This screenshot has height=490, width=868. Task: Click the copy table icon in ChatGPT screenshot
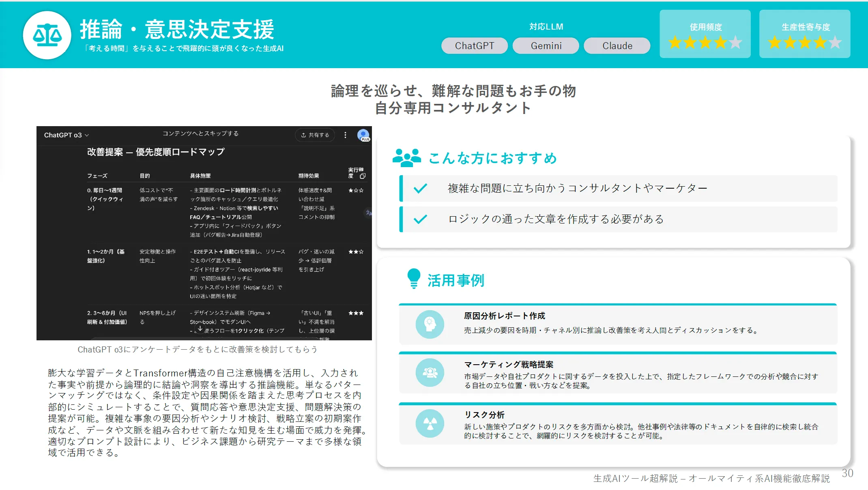[363, 176]
